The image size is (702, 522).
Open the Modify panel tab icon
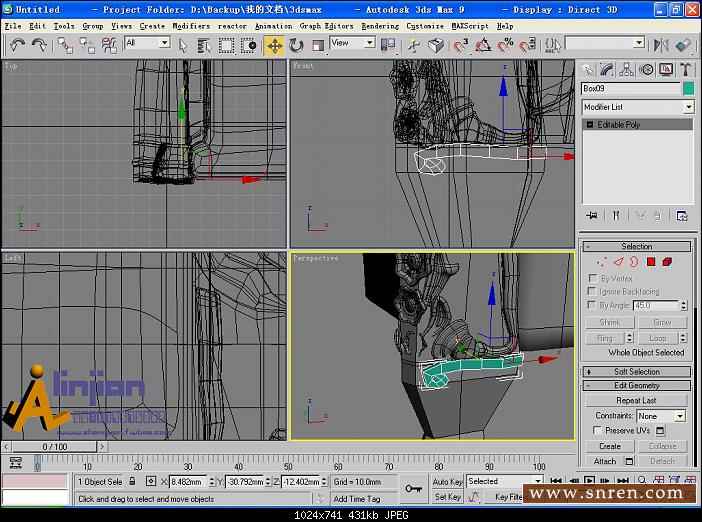[608, 69]
